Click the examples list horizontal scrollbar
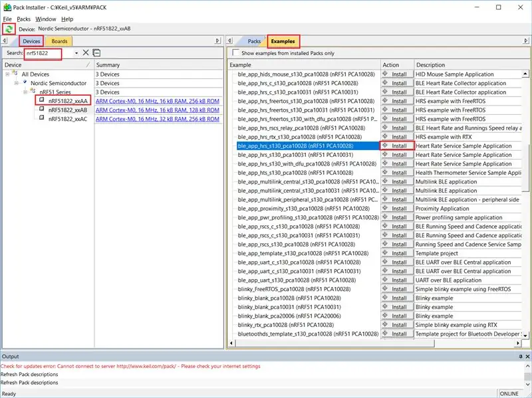 (334, 343)
